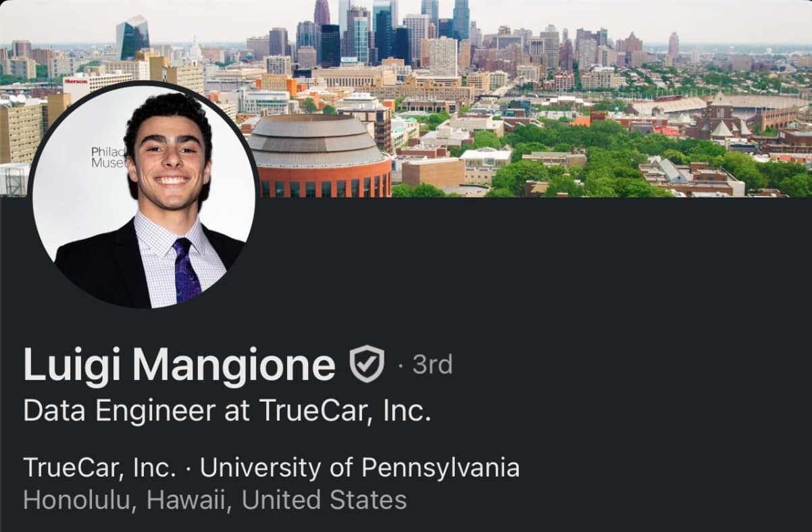Click the round red domed building in banner
Screen dimensions: 812x532
pyautogui.click(x=320, y=156)
